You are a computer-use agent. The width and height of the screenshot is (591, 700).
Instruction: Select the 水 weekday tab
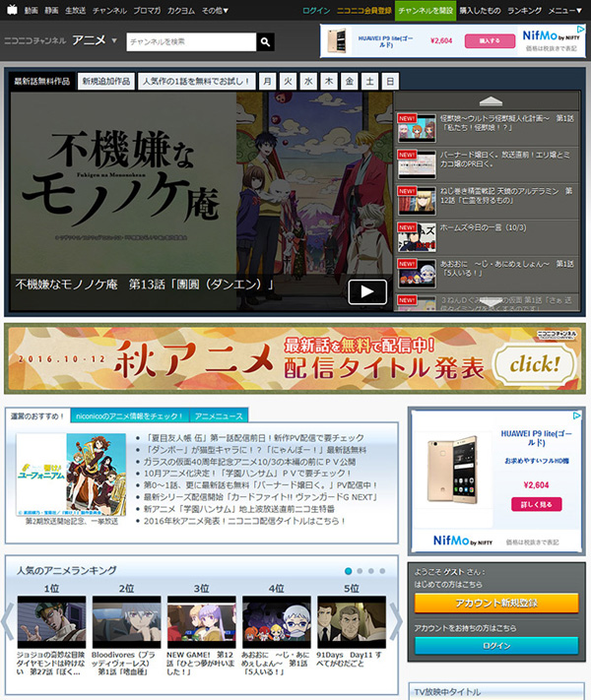click(308, 82)
